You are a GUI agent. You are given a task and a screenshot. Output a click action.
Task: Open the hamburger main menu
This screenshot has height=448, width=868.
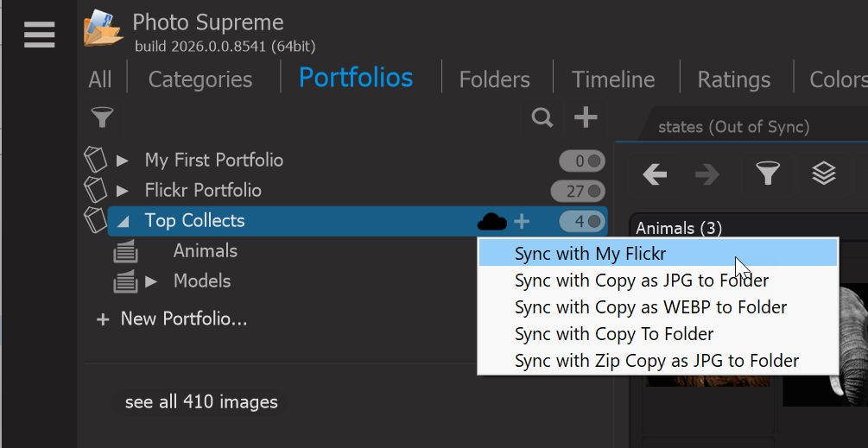[x=40, y=35]
